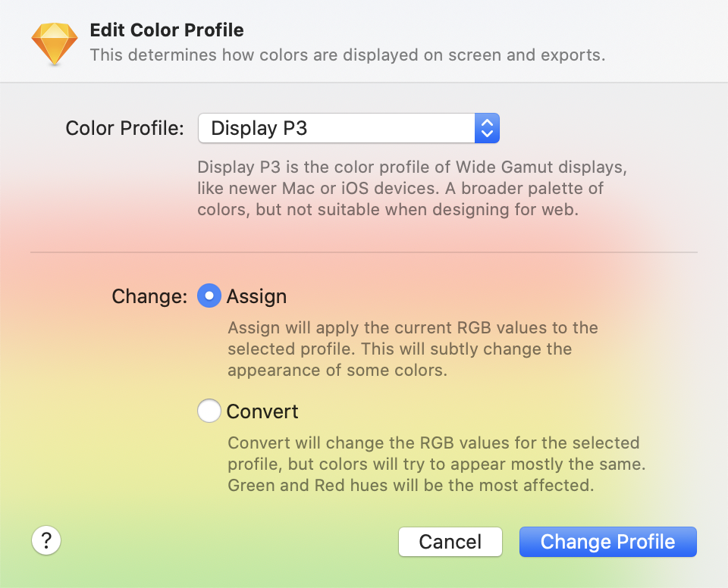Select the Assign radio button
The image size is (728, 588).
209,296
